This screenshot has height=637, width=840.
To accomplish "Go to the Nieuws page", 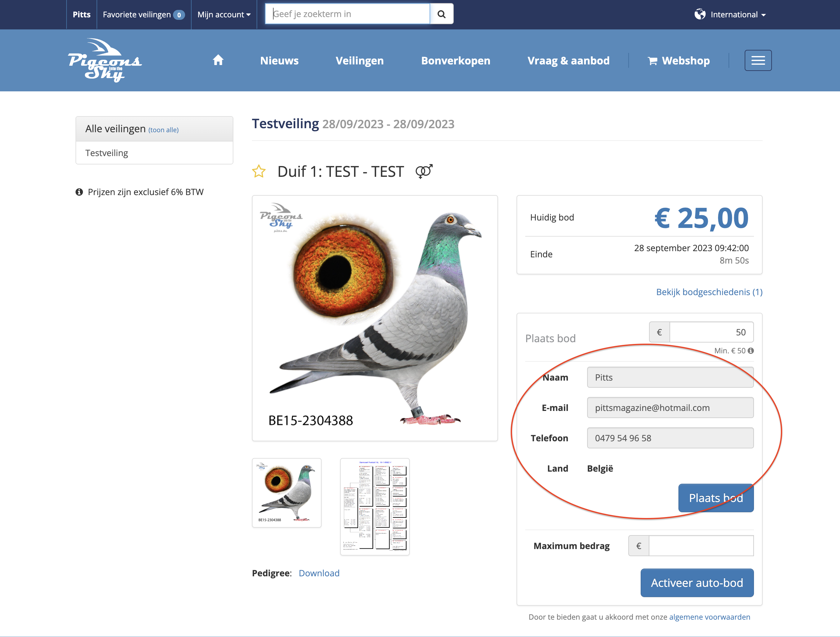I will click(279, 60).
